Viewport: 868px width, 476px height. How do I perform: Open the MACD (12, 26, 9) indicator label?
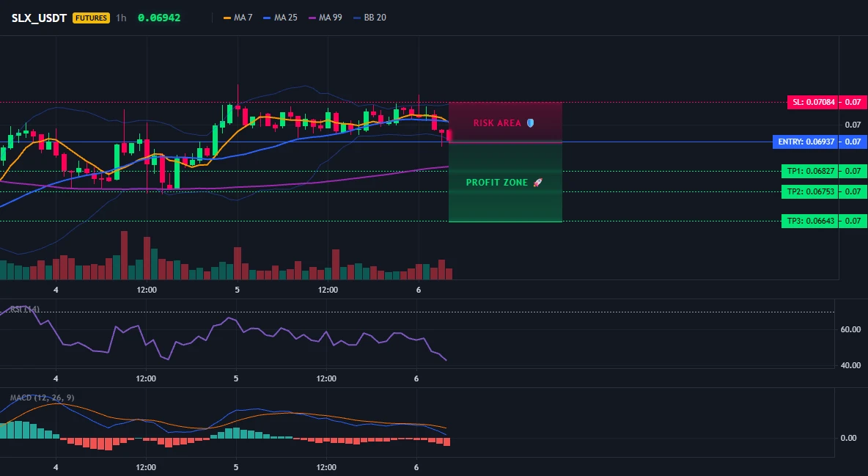(42, 398)
